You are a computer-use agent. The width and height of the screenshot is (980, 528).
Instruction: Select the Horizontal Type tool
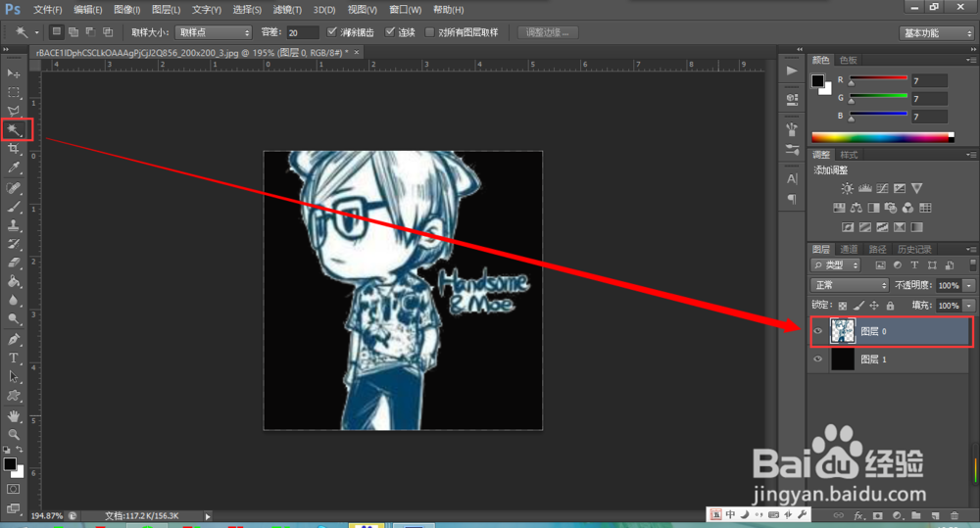point(13,358)
